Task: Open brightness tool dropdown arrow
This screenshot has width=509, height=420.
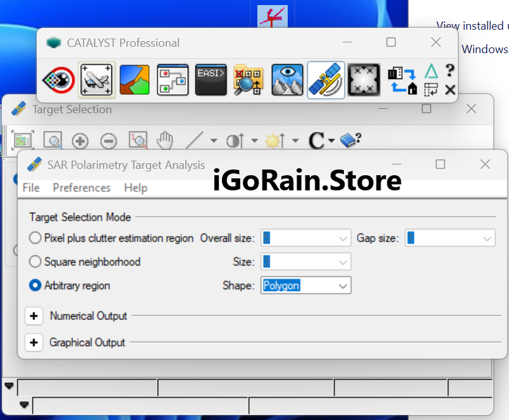Action: point(295,140)
